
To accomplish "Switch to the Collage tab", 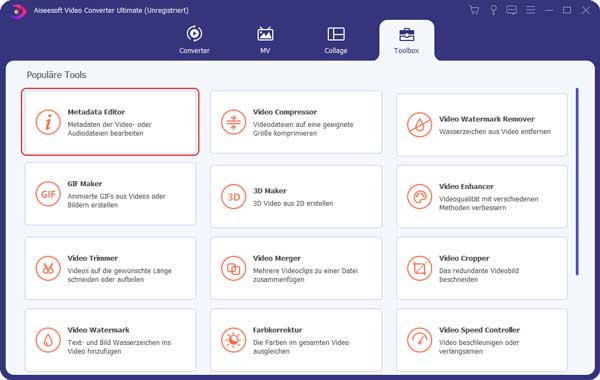I will pos(336,40).
